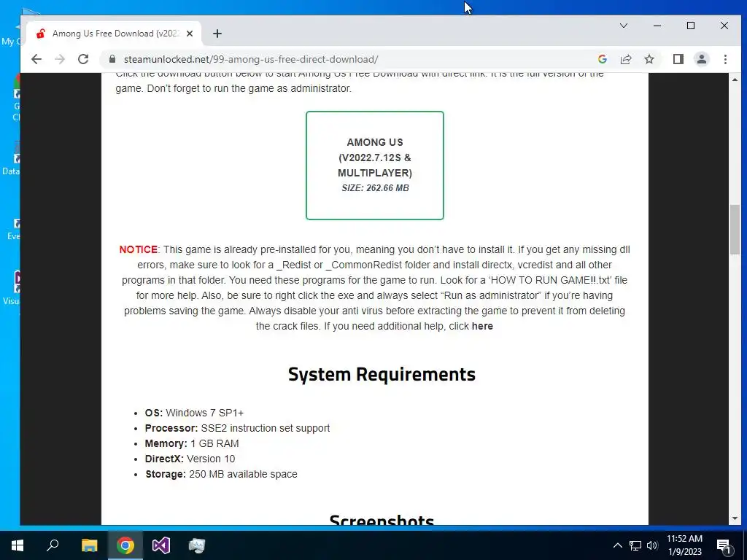The height and width of the screenshot is (560, 747).
Task: Click the 'here' help link
Action: pyautogui.click(x=482, y=326)
